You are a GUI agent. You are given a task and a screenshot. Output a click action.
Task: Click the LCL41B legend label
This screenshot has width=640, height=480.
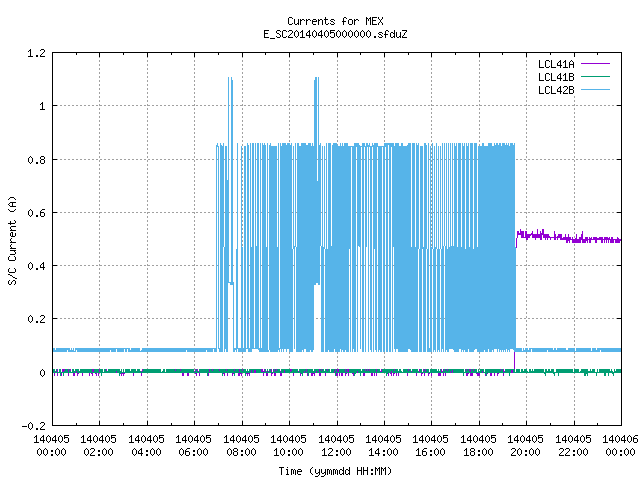click(x=556, y=77)
